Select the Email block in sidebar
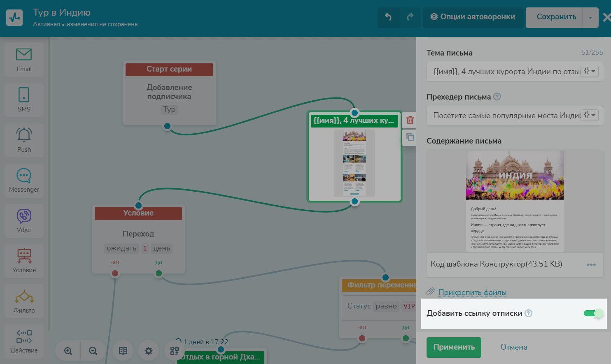This screenshot has width=611, height=364. click(x=24, y=60)
